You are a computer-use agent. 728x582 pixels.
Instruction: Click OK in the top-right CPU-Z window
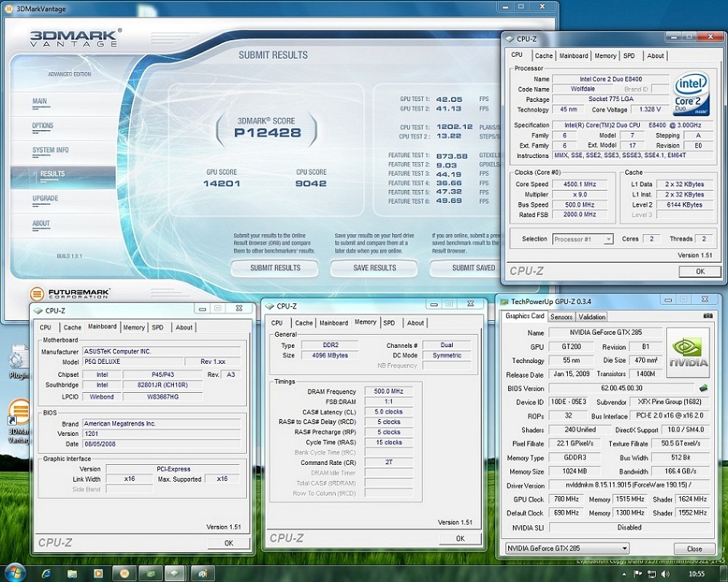pyautogui.click(x=700, y=271)
